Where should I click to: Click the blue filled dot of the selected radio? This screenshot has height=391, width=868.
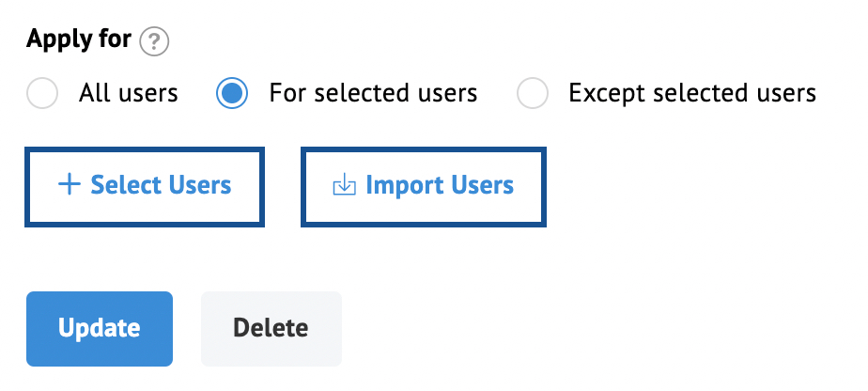point(232,93)
